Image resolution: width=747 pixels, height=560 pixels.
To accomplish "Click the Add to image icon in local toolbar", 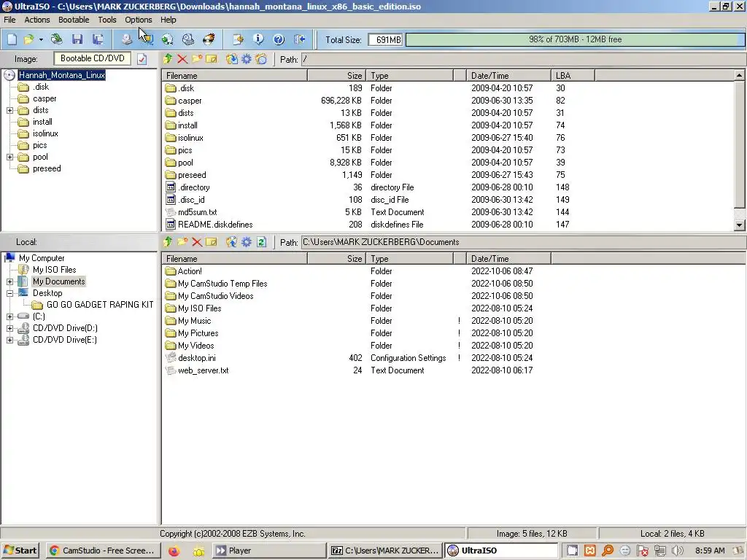I will click(x=231, y=242).
